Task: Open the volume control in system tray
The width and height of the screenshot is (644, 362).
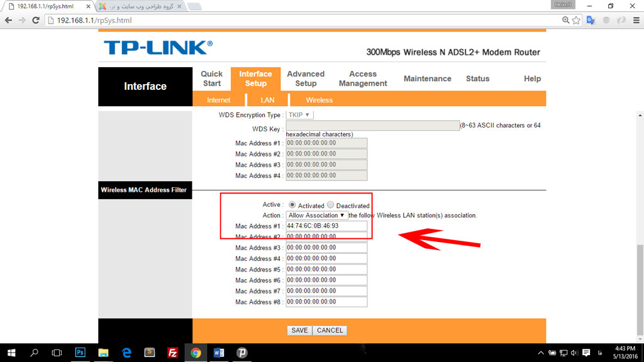Action: click(574, 353)
